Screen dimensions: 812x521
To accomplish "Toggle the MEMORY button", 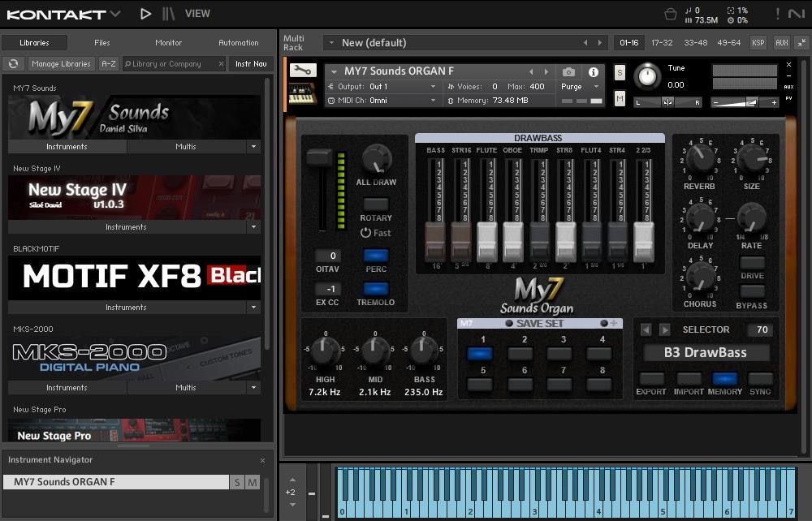I will click(x=724, y=379).
